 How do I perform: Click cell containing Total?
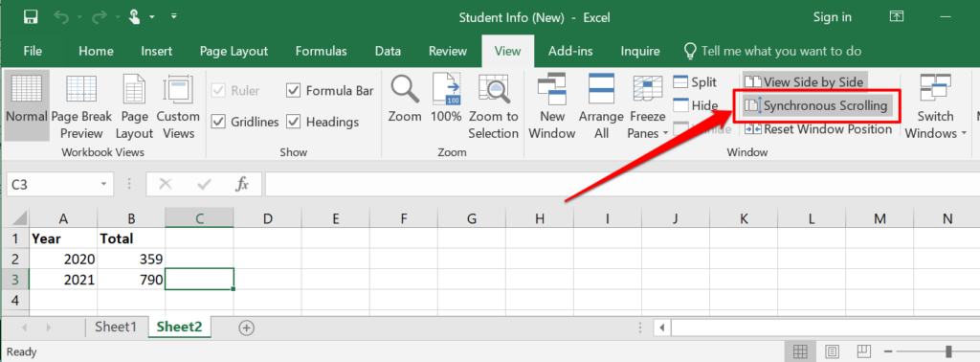click(x=131, y=238)
